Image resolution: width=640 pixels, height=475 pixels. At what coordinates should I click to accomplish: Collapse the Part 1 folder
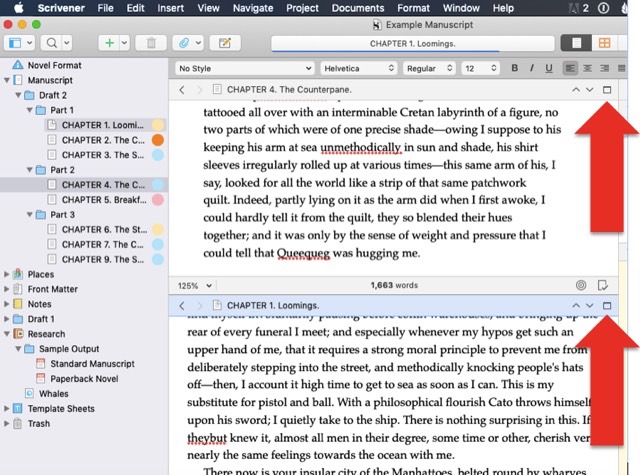tap(30, 110)
